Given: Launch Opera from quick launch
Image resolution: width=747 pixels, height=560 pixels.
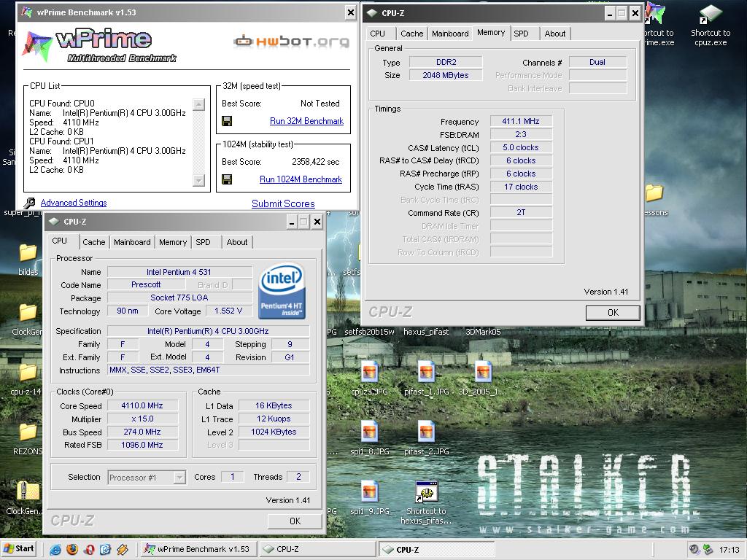Looking at the screenshot, I should 88,550.
